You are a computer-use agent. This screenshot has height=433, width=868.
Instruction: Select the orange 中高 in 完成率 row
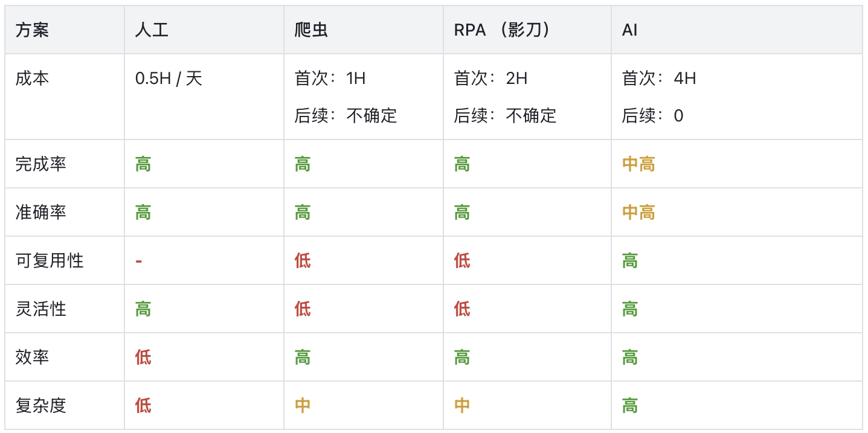click(x=638, y=164)
